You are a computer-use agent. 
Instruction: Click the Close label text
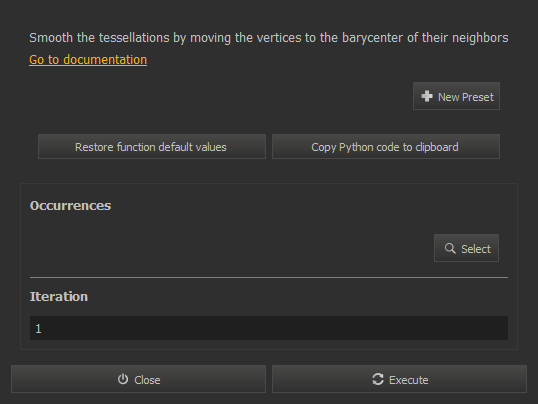click(147, 380)
